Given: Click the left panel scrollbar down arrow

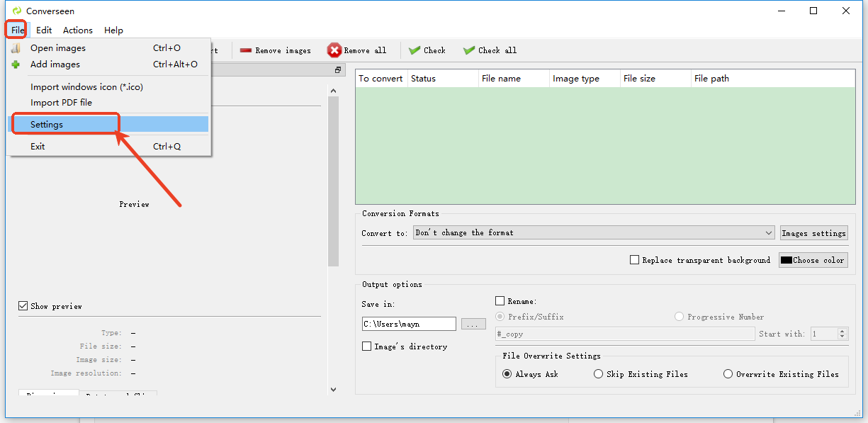Looking at the screenshot, I should 333,389.
